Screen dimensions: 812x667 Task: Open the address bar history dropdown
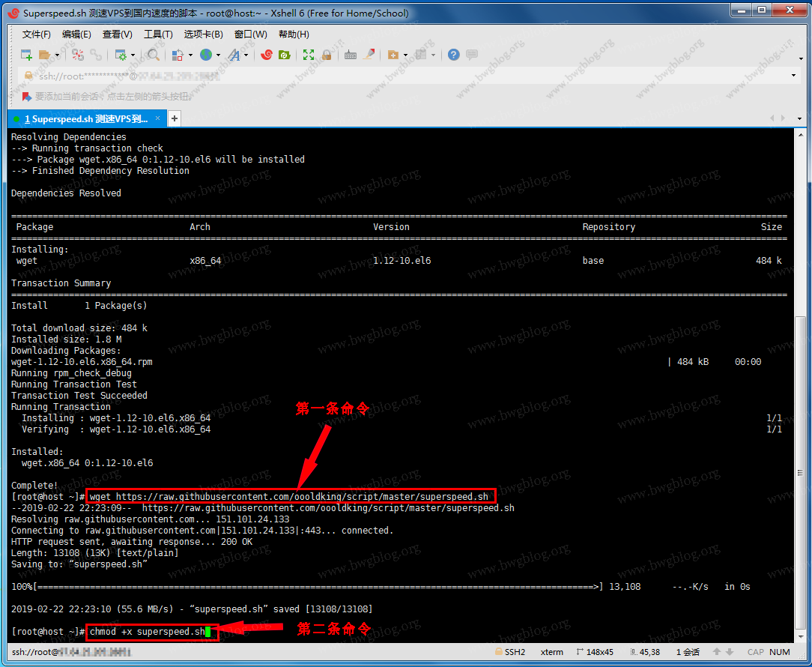pyautogui.click(x=793, y=76)
